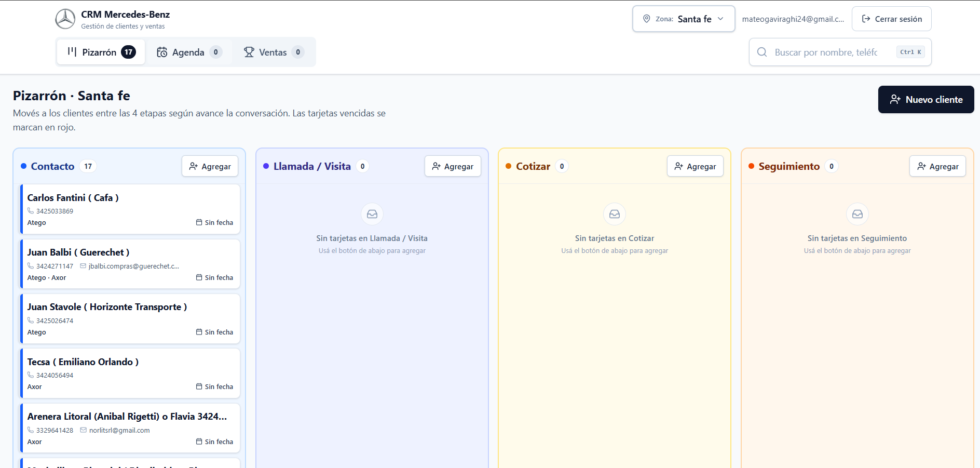
Task: Click Sin fecha calendar icon on Carlos Fantini card
Action: (x=199, y=222)
